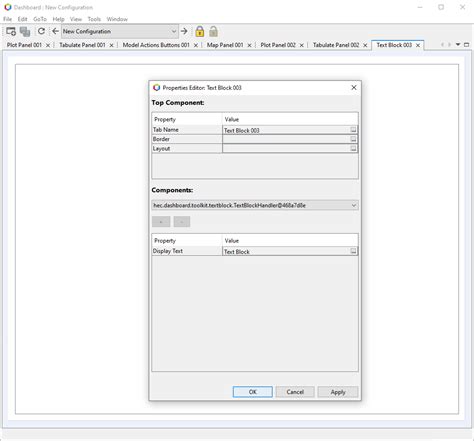474x441 pixels.
Task: Open the Tools menu
Action: [x=94, y=19]
